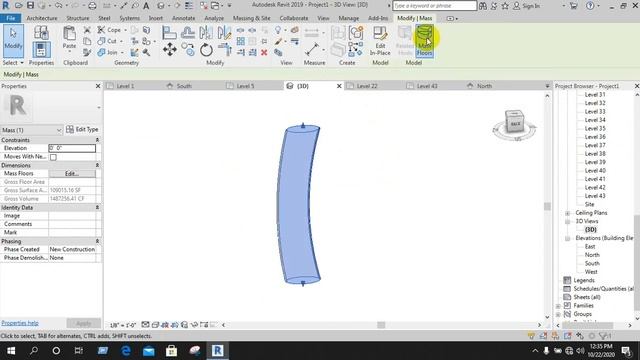Screen dimensions: 640x360
Task: Open Microsoft Store from the taskbar
Action: (x=171, y=351)
